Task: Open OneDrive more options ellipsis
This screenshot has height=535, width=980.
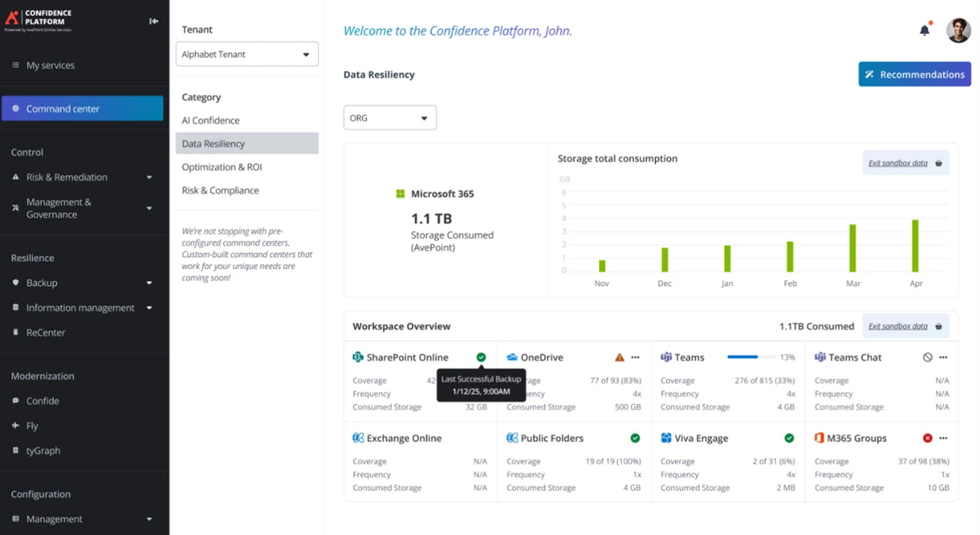Action: click(x=635, y=357)
